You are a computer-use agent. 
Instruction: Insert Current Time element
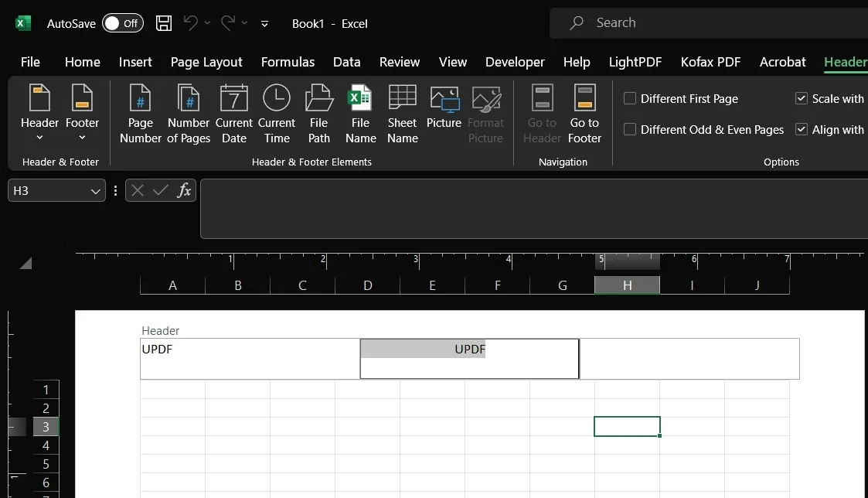pyautogui.click(x=277, y=114)
